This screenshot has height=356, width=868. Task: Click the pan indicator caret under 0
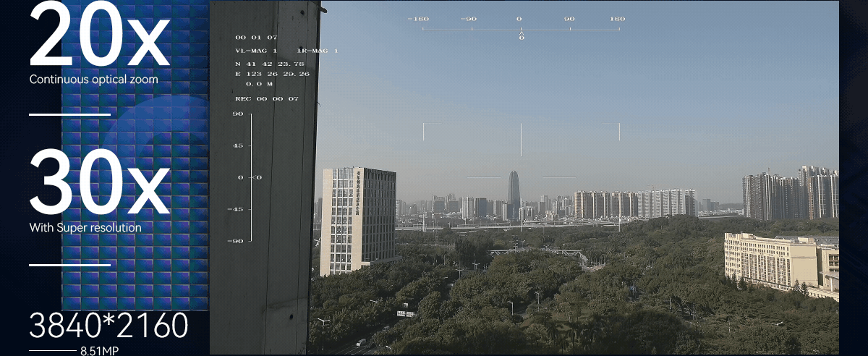click(x=522, y=33)
